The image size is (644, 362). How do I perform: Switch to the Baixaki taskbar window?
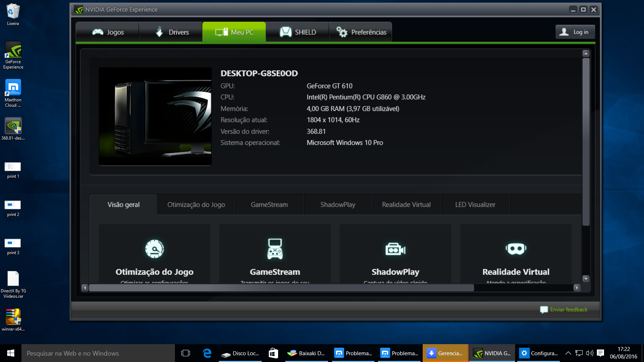pos(307,353)
